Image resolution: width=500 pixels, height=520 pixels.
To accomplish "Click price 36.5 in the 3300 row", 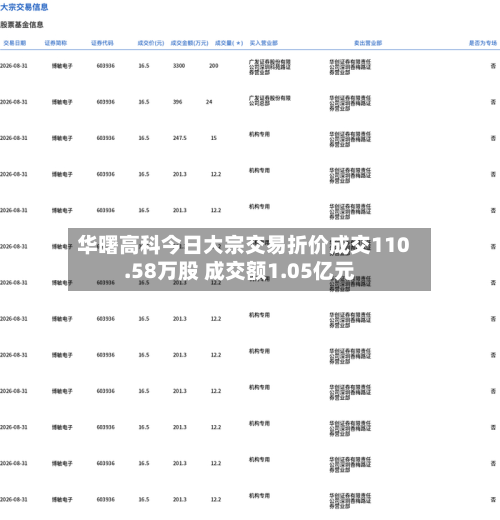I will coord(144,66).
